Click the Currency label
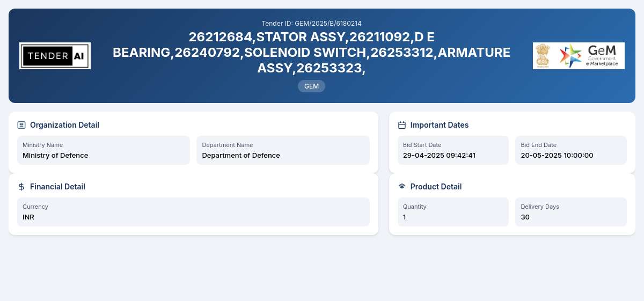Viewport: 644px width, 301px height. tap(35, 207)
